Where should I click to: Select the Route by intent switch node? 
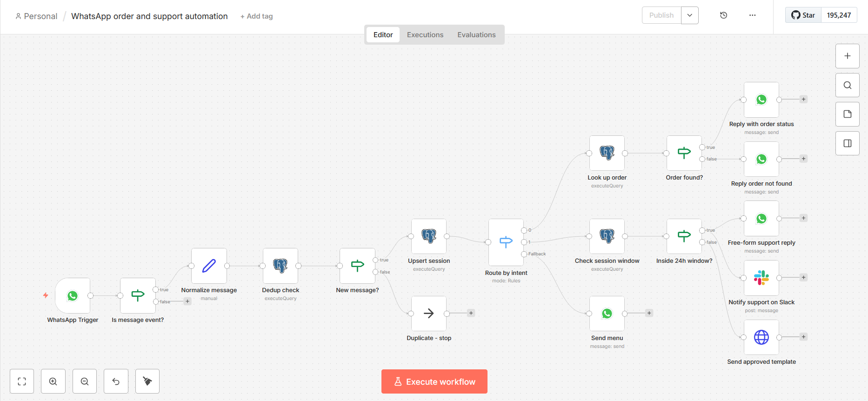506,242
